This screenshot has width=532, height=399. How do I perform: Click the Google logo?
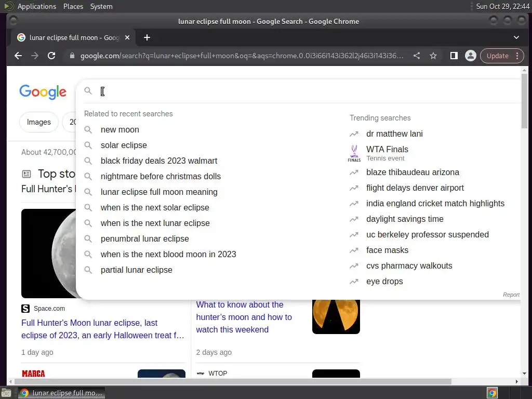(43, 92)
